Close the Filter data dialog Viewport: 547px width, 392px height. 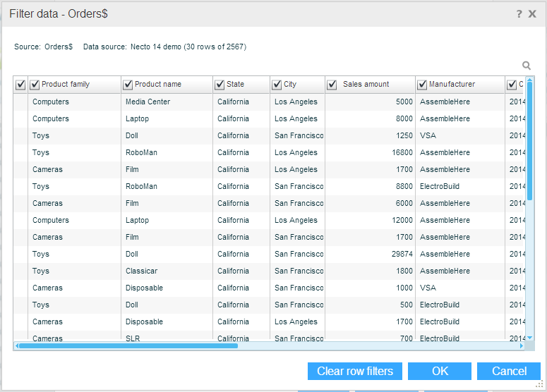(x=533, y=14)
